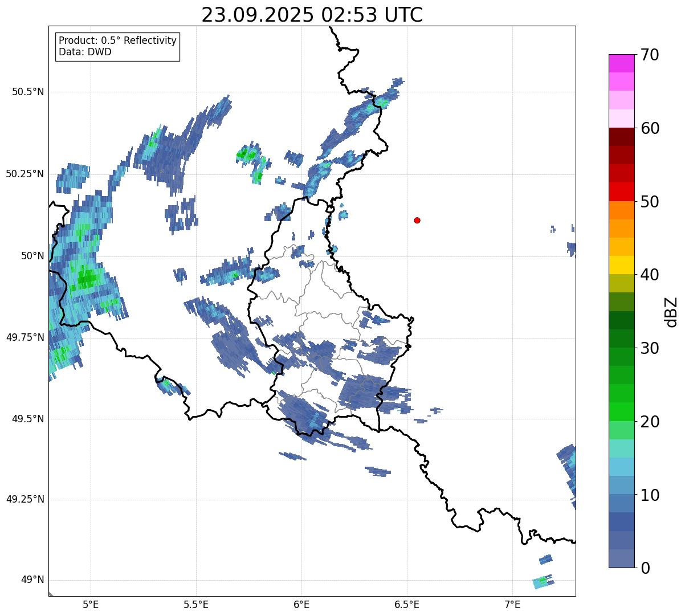Screen dimensions: 685x616
Task: Click the 49.75°N latitude label
Action: [25, 337]
